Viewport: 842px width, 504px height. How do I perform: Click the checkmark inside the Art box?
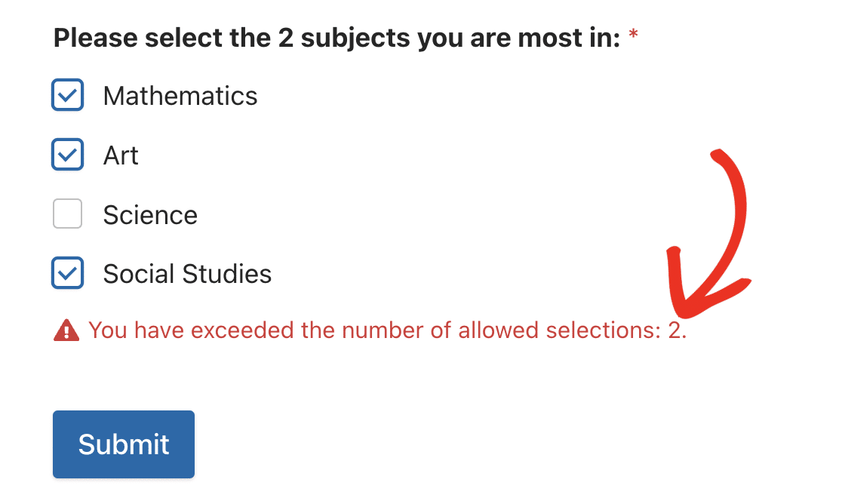pyautogui.click(x=68, y=155)
